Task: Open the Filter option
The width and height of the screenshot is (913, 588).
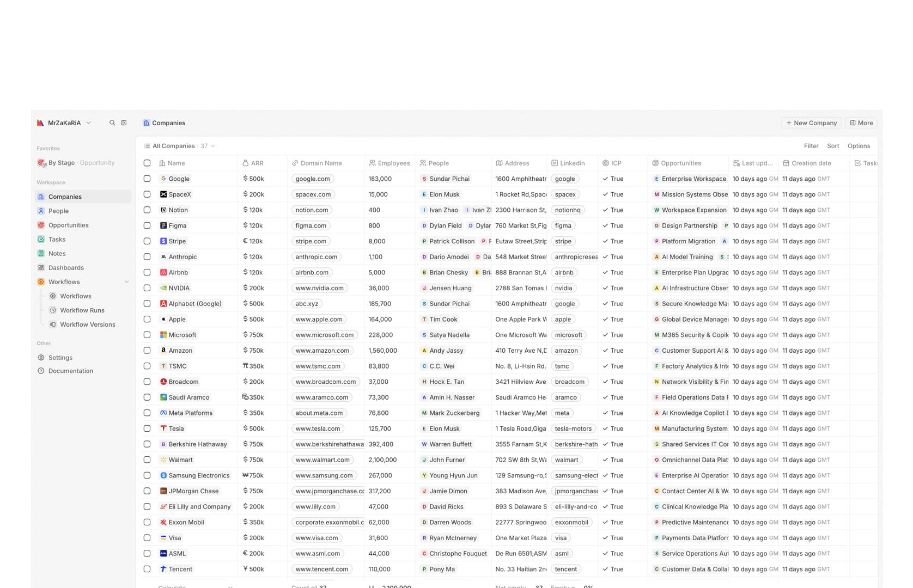Action: point(811,146)
